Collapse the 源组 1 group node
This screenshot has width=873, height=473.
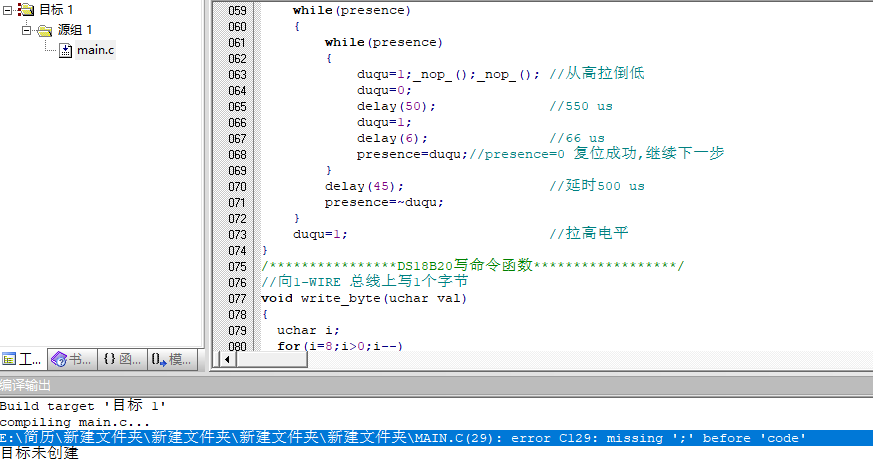pyautogui.click(x=27, y=30)
